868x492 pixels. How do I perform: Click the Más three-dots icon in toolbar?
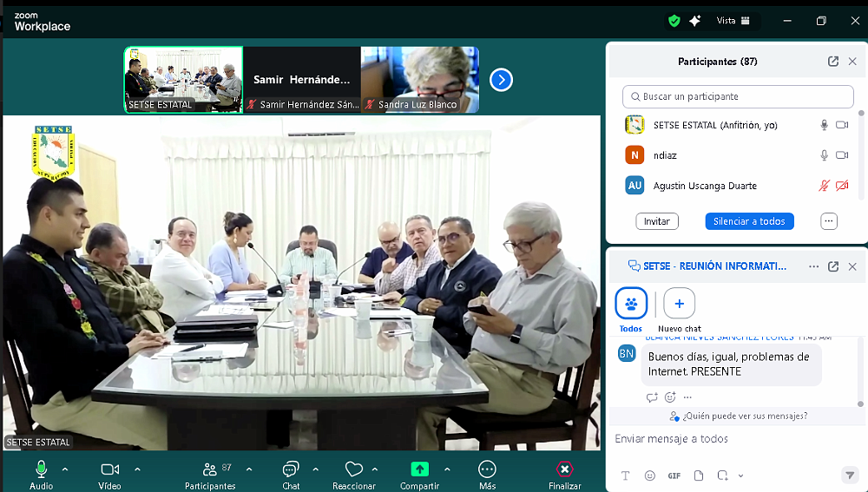pyautogui.click(x=487, y=469)
